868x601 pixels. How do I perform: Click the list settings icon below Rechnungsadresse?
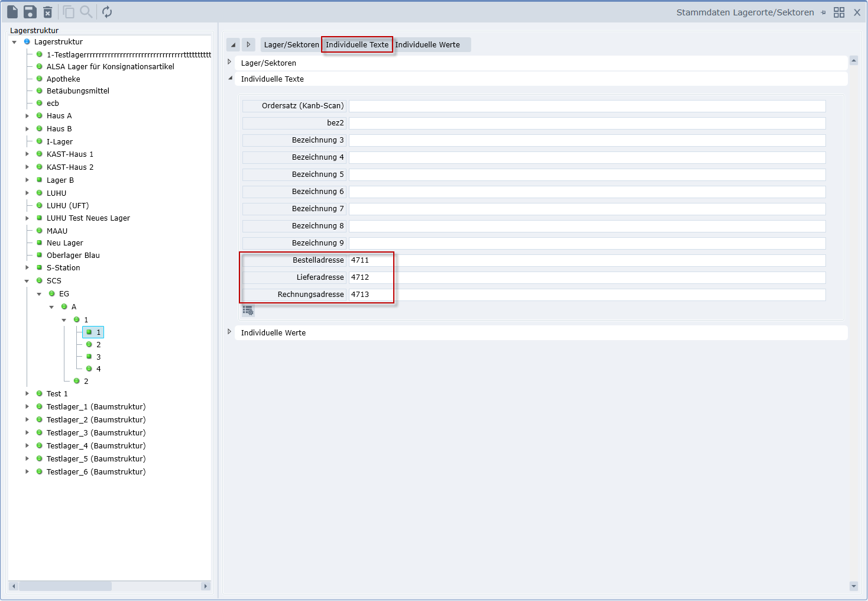pos(248,311)
